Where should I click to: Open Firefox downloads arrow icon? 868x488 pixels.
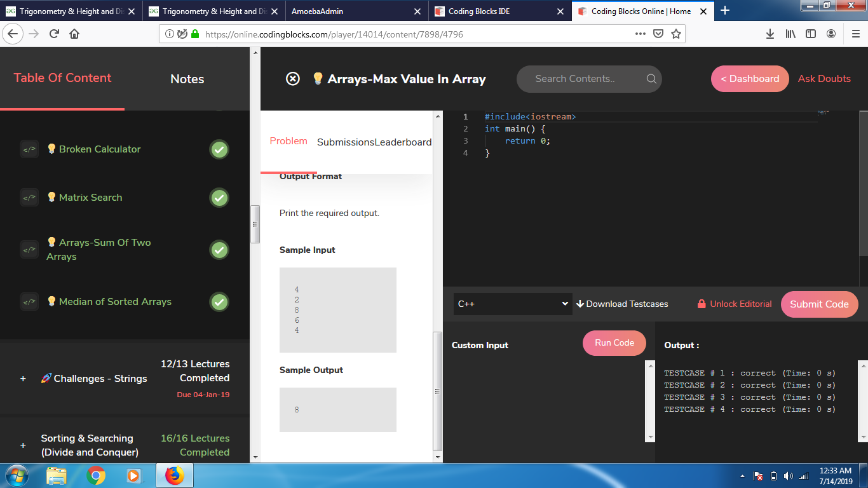pyautogui.click(x=770, y=34)
